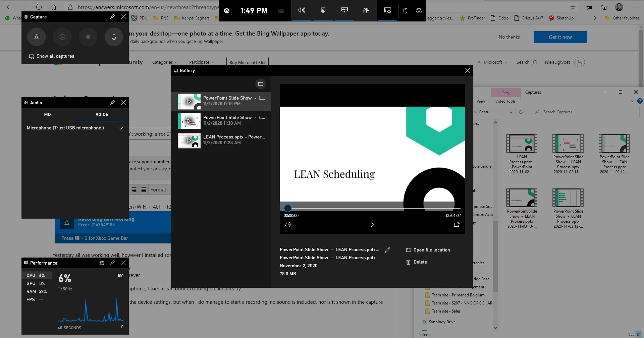Toggle the Performance widget in Game Bar
The width and height of the screenshot is (644, 338).
(x=344, y=10)
